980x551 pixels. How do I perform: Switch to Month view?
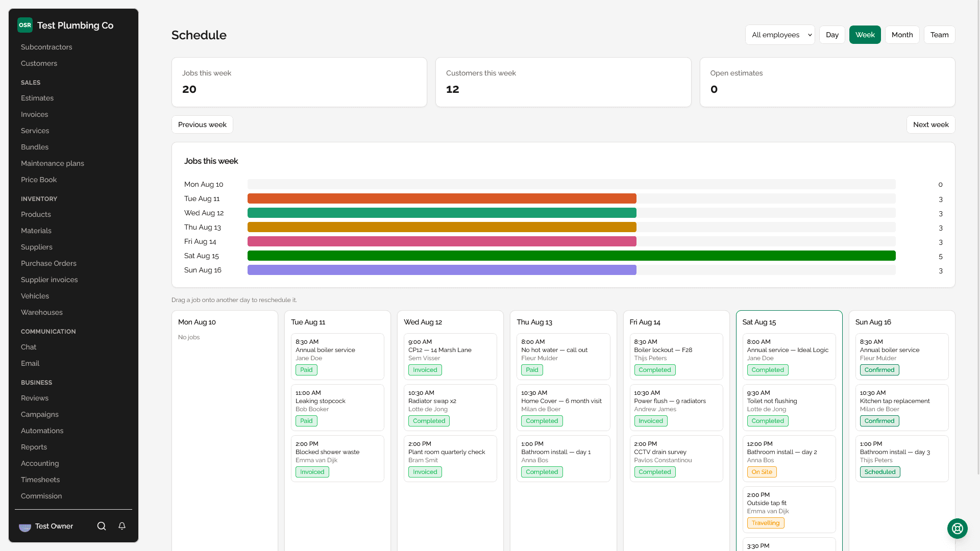tap(902, 35)
